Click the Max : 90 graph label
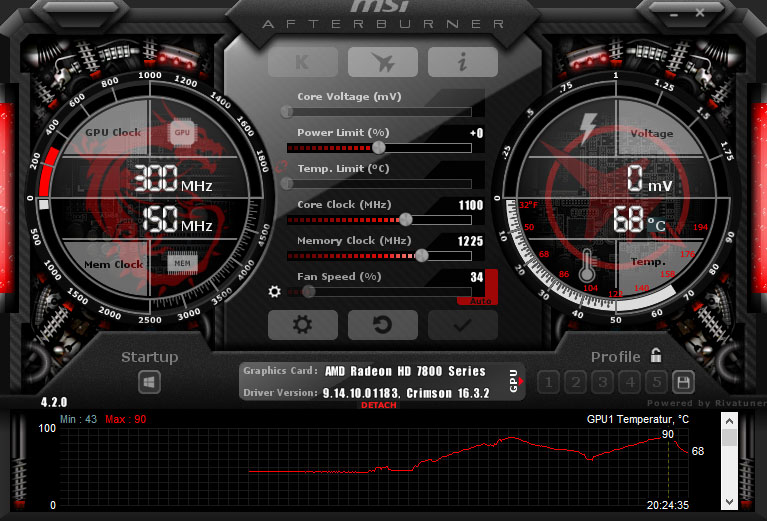The image size is (767, 521). click(126, 419)
